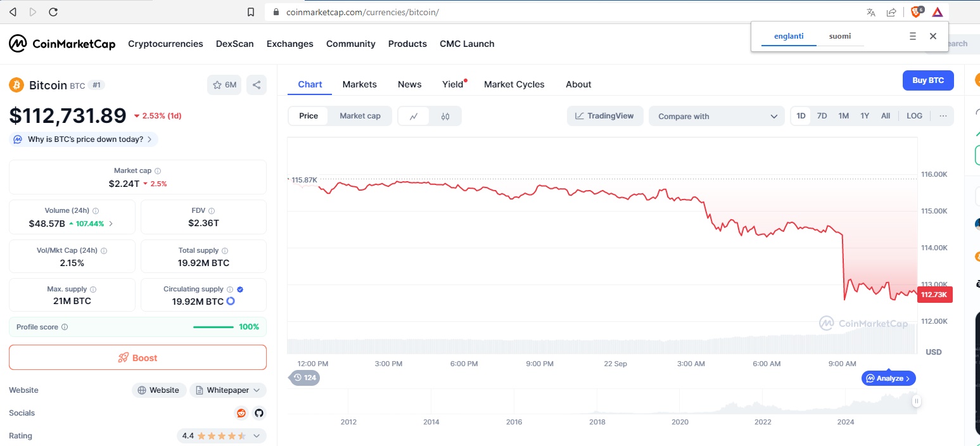The width and height of the screenshot is (980, 446).
Task: Open the Brave Rewards triangle icon
Action: pyautogui.click(x=938, y=12)
